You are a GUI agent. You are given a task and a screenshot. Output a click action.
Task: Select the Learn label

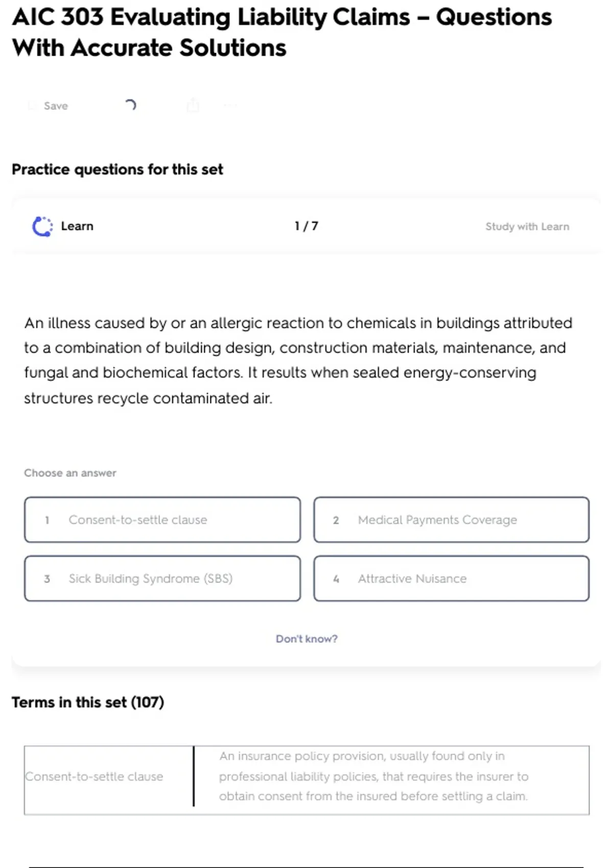coord(77,226)
